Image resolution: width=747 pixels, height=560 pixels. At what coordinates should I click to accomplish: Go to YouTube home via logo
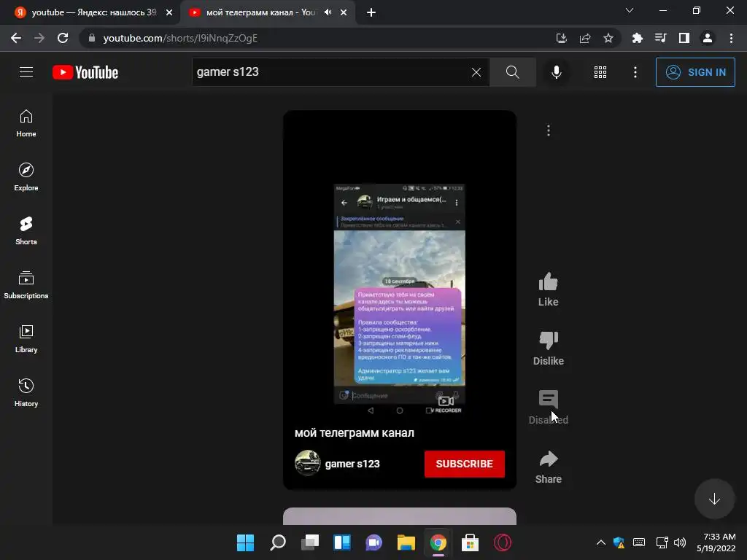(x=85, y=72)
